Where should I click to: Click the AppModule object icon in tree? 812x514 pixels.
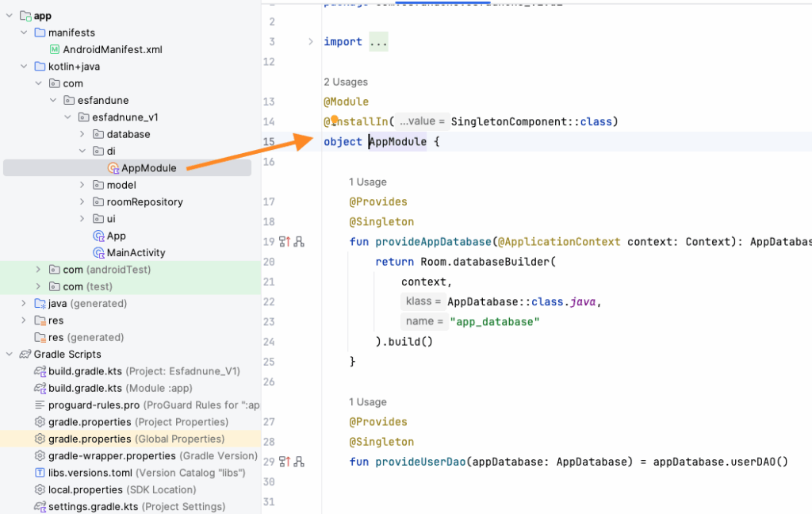pos(113,168)
